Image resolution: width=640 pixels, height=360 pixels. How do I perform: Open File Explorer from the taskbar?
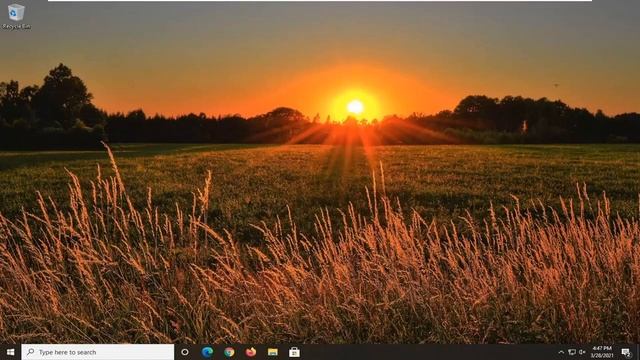pos(273,352)
